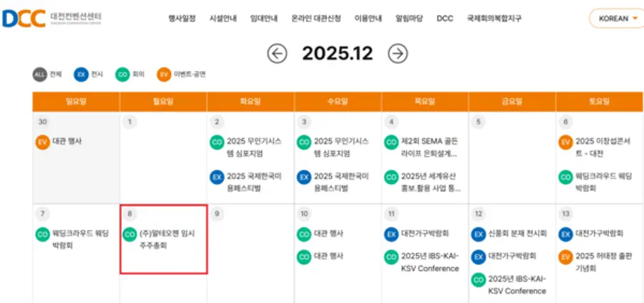Open the 행사일정 menu
The image size is (644, 303).
point(182,19)
